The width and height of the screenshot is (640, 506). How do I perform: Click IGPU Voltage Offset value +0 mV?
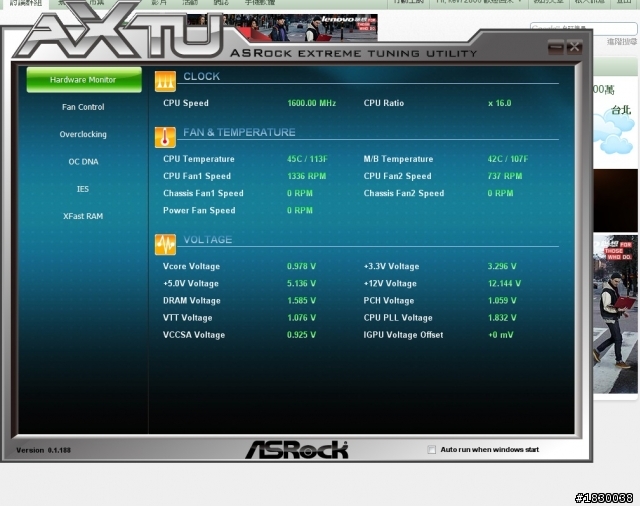point(500,335)
